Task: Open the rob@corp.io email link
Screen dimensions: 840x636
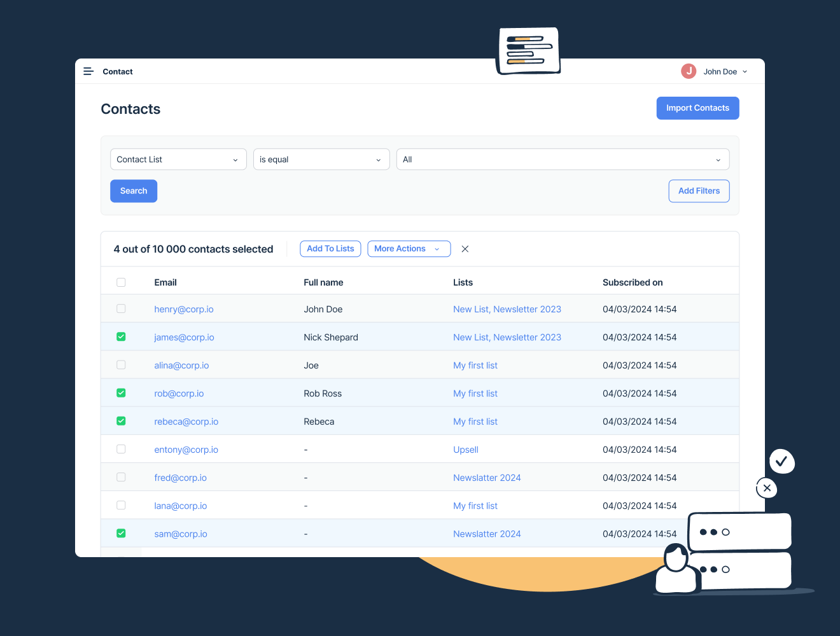Action: (179, 394)
